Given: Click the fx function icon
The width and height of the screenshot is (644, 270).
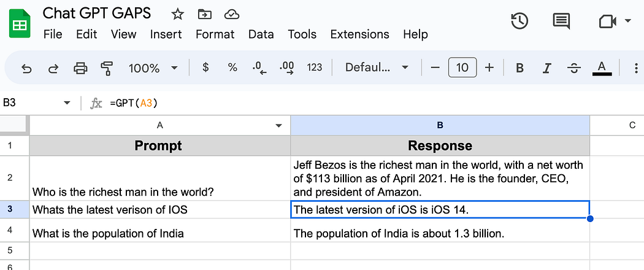Looking at the screenshot, I should coord(96,103).
